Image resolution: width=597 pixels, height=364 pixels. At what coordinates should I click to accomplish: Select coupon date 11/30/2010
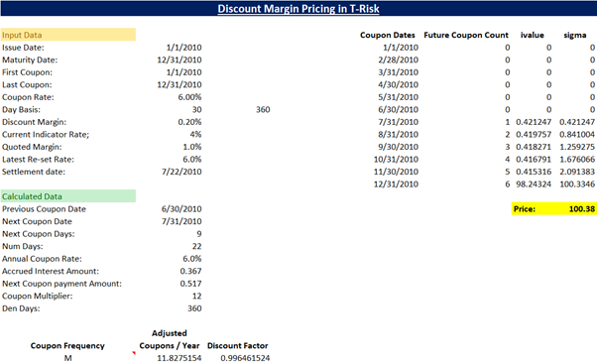396,172
